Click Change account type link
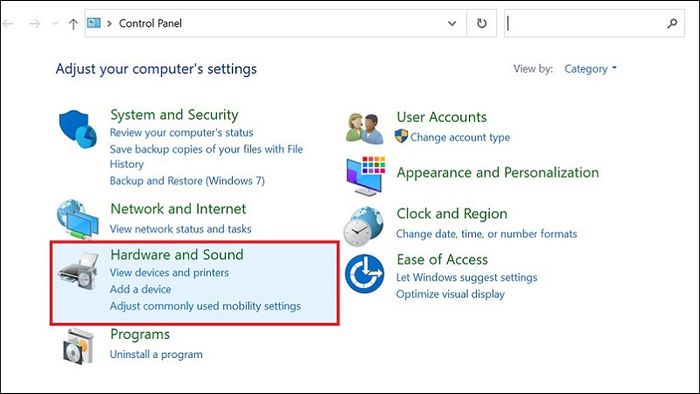700x394 pixels. click(460, 137)
